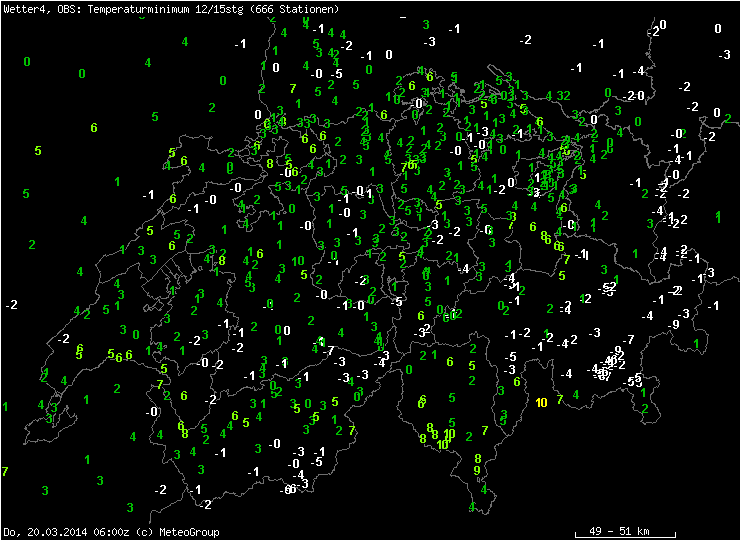Viewport: 740px width, 540px height.
Task: Click the MeteoGroup copyright timestamp footer
Action: [111, 532]
